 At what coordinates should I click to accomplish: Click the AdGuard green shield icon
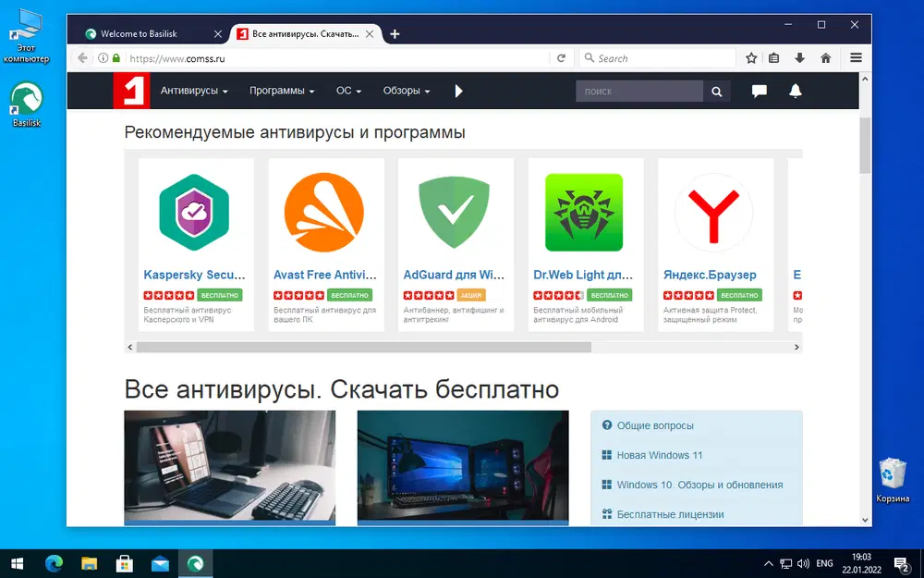point(454,213)
